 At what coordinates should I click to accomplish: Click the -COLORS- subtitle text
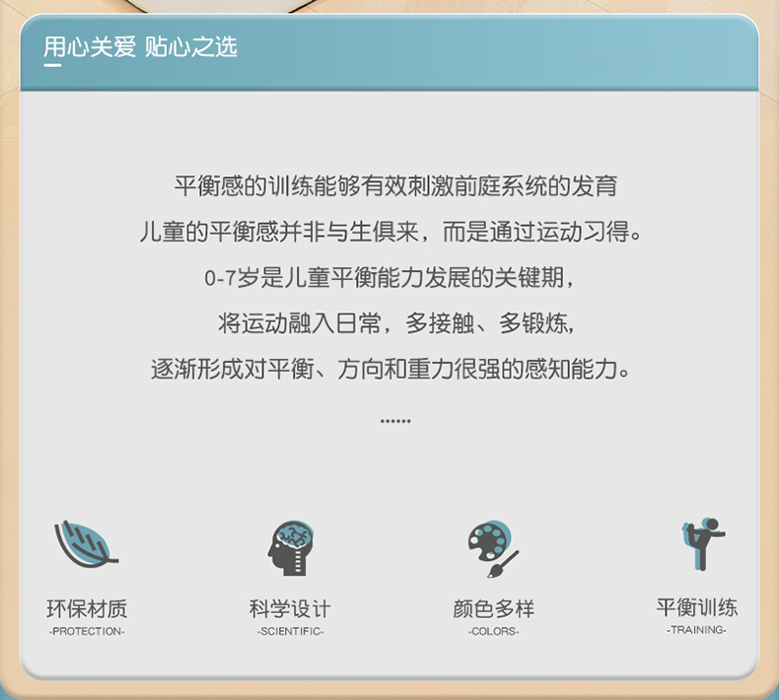point(493,631)
